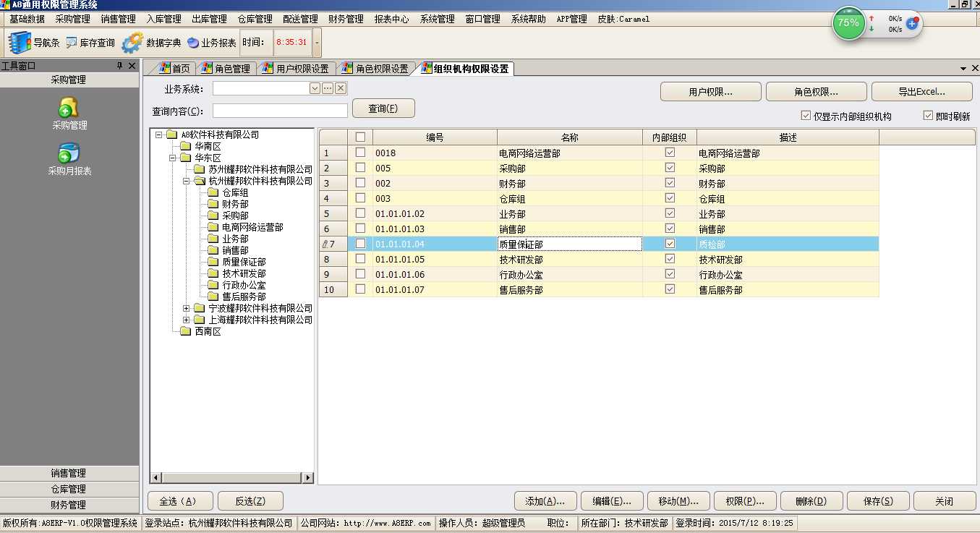The width and height of the screenshot is (980, 533).
Task: Click the tree's horizontal scrollbar right arrow
Action: [x=309, y=478]
